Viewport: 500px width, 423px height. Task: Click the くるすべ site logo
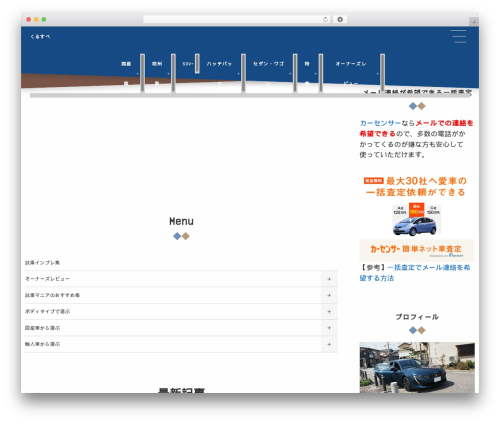40,36
